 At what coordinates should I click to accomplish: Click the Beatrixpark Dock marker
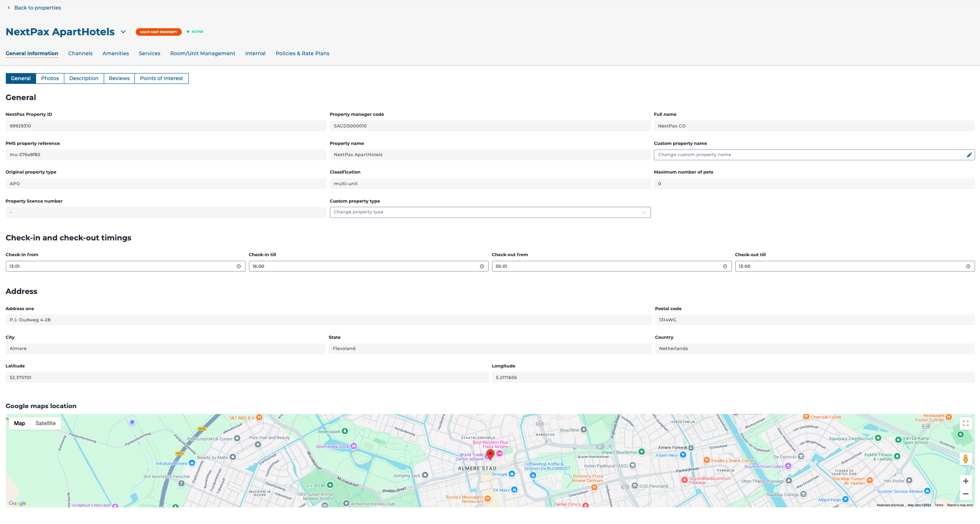click(x=353, y=446)
